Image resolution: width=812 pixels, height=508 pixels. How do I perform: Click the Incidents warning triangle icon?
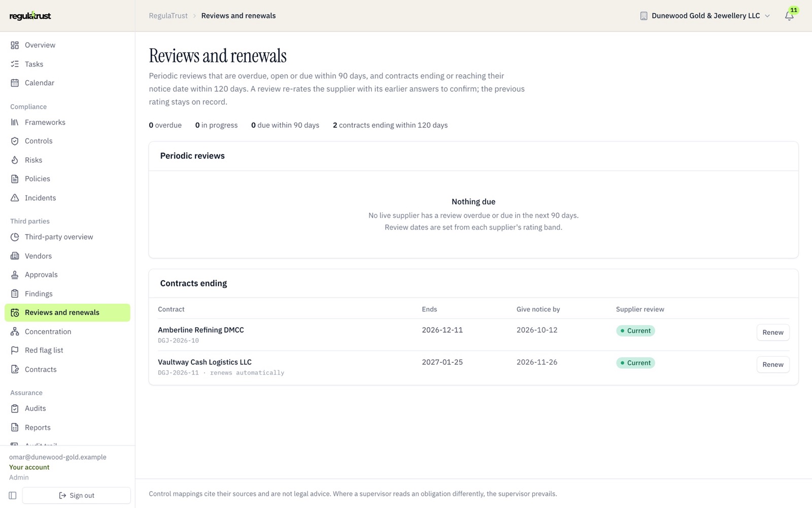[x=15, y=198]
